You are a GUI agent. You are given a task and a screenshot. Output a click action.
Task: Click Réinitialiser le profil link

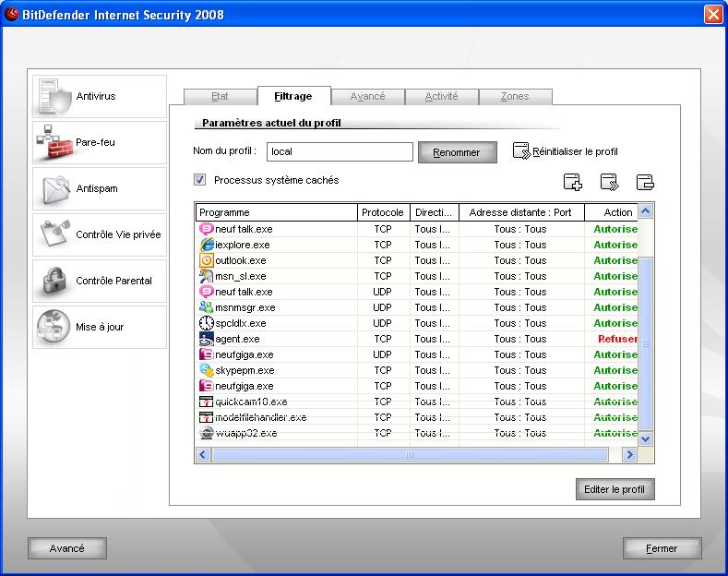point(575,151)
